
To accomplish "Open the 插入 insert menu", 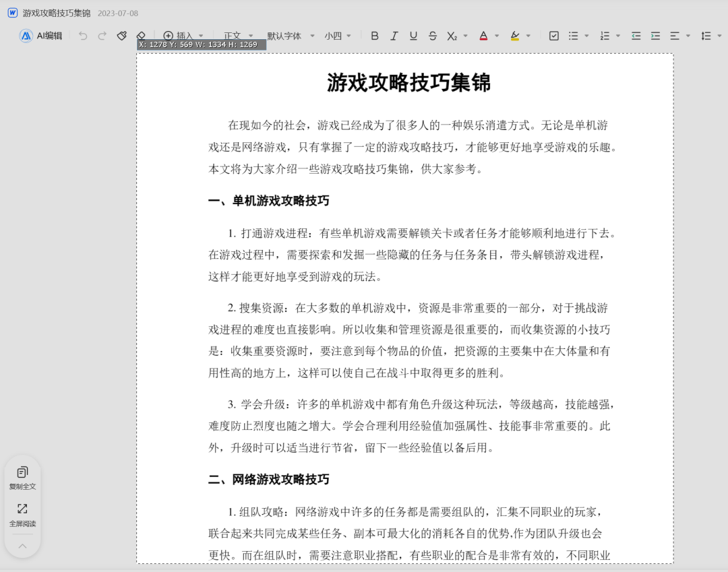I will 183,36.
